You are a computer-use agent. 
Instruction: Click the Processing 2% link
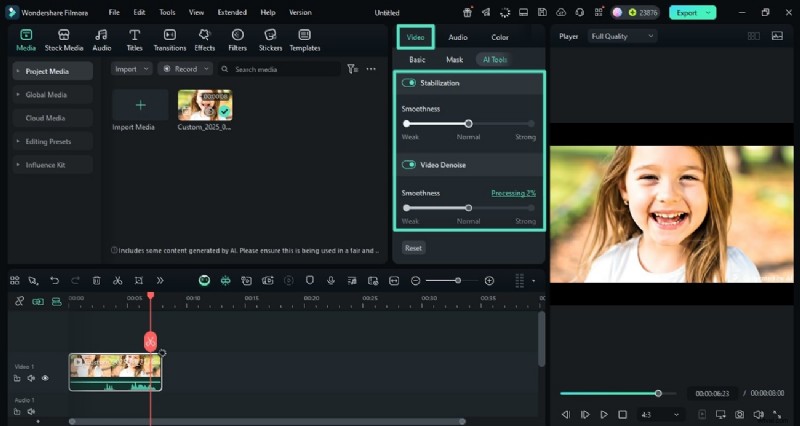[513, 193]
